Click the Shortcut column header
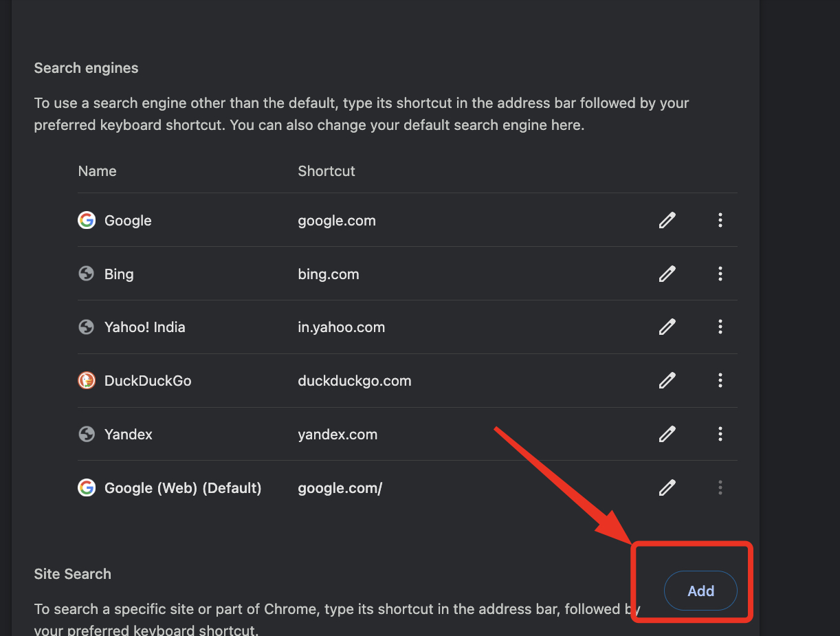The width and height of the screenshot is (840, 636). pos(327,171)
